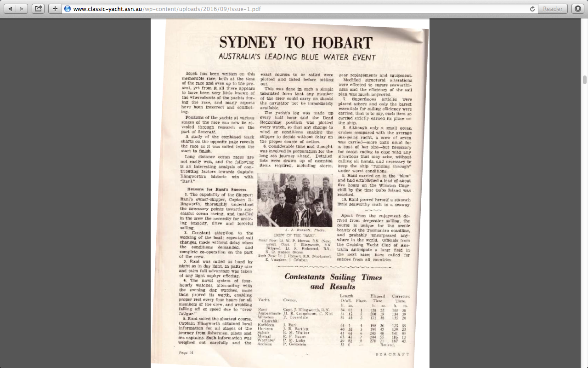
Task: Reload the page with the refresh icon
Action: click(x=532, y=9)
